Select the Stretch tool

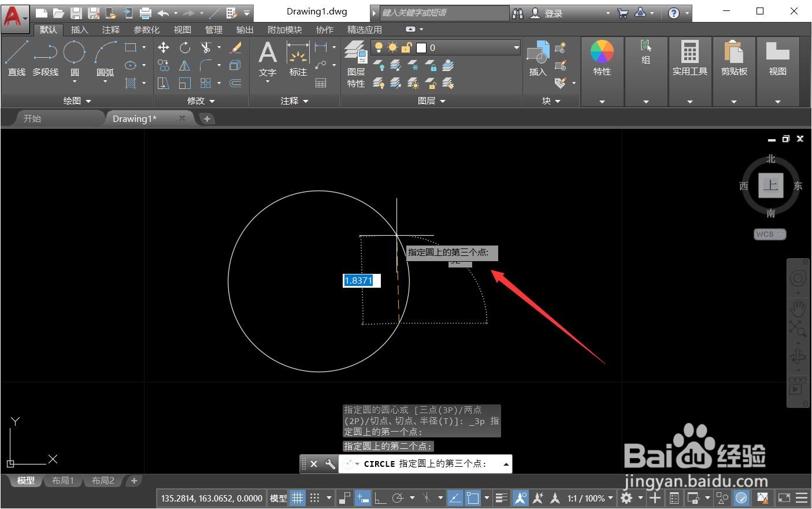tap(164, 83)
